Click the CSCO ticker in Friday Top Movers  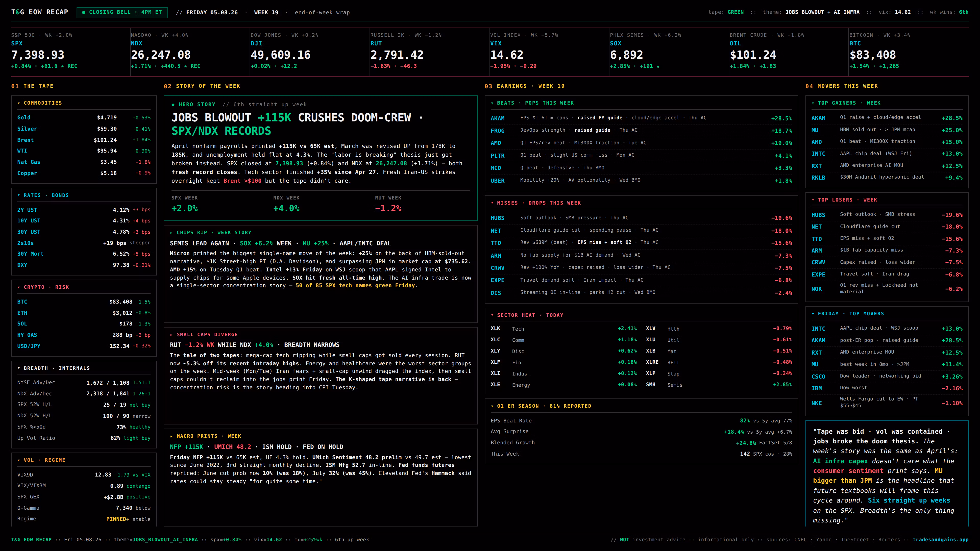pos(818,377)
